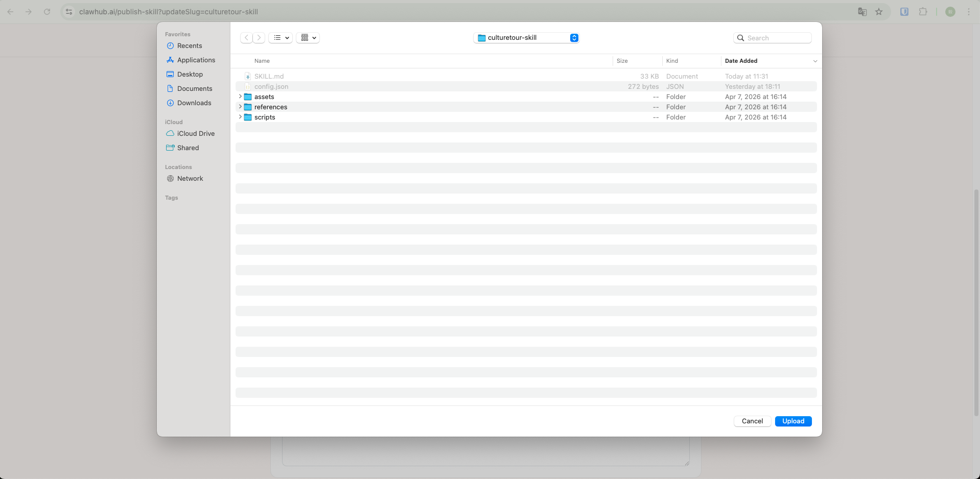Open the browser profile avatar
This screenshot has width=980, height=479.
click(950, 12)
